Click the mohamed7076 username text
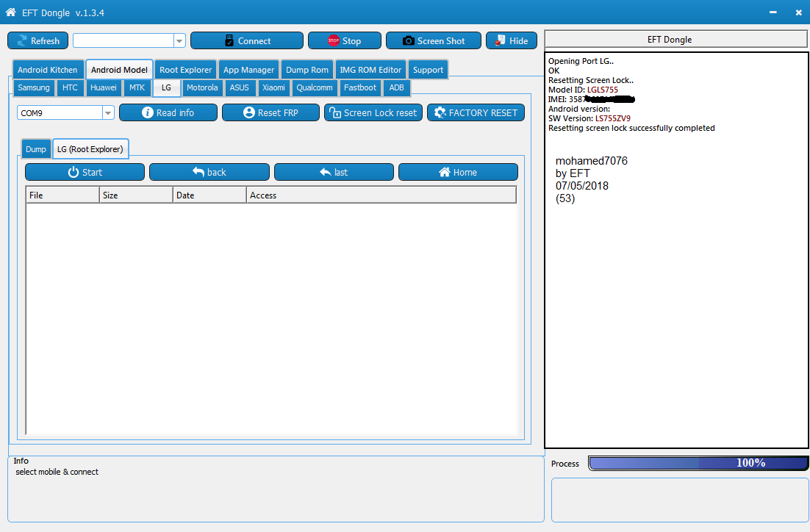 (592, 161)
